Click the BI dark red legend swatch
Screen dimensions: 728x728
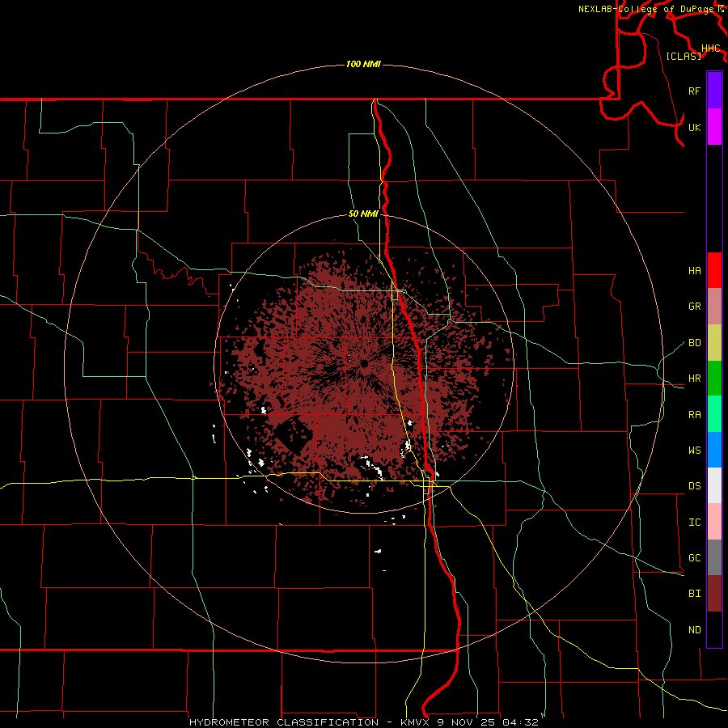(x=714, y=594)
